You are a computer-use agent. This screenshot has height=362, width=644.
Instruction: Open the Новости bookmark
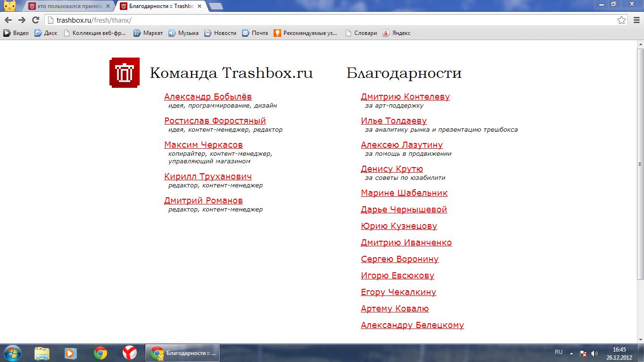click(x=220, y=33)
